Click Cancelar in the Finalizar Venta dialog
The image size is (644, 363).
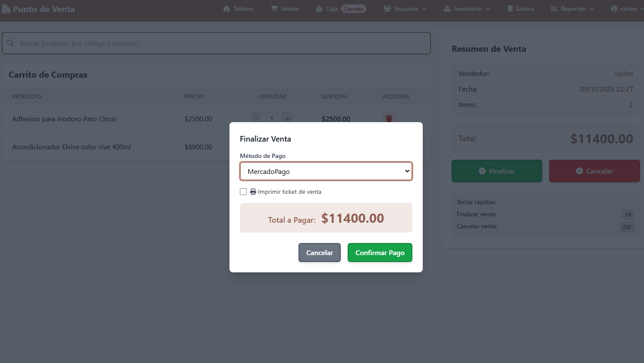tap(319, 253)
